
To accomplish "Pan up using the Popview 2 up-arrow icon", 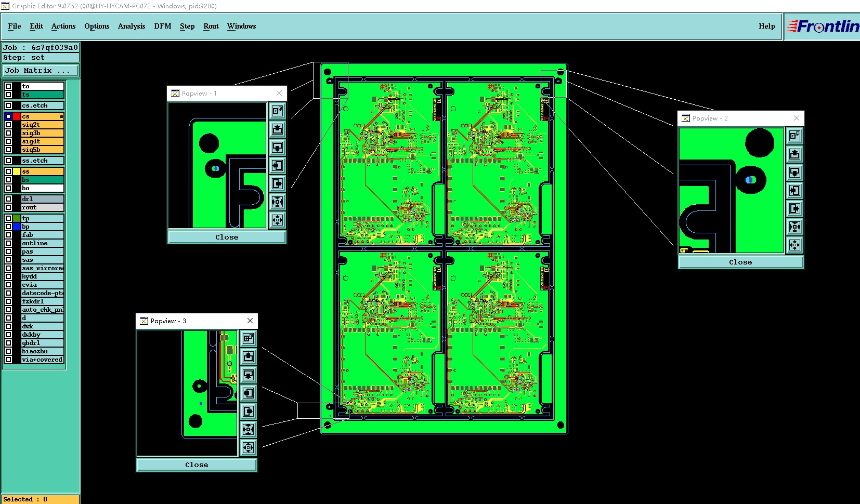I will click(x=794, y=154).
